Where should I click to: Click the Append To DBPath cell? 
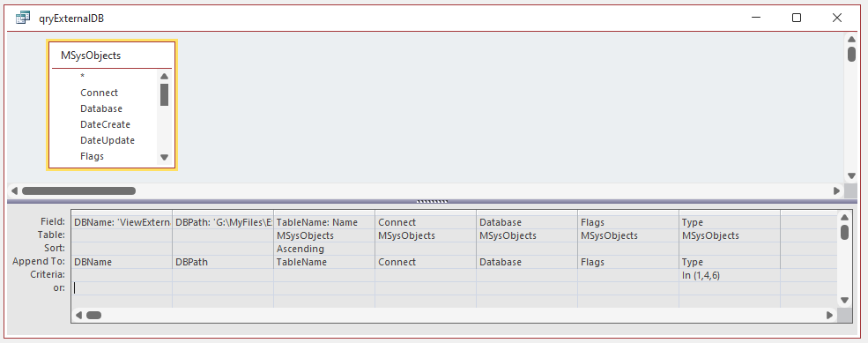(223, 262)
